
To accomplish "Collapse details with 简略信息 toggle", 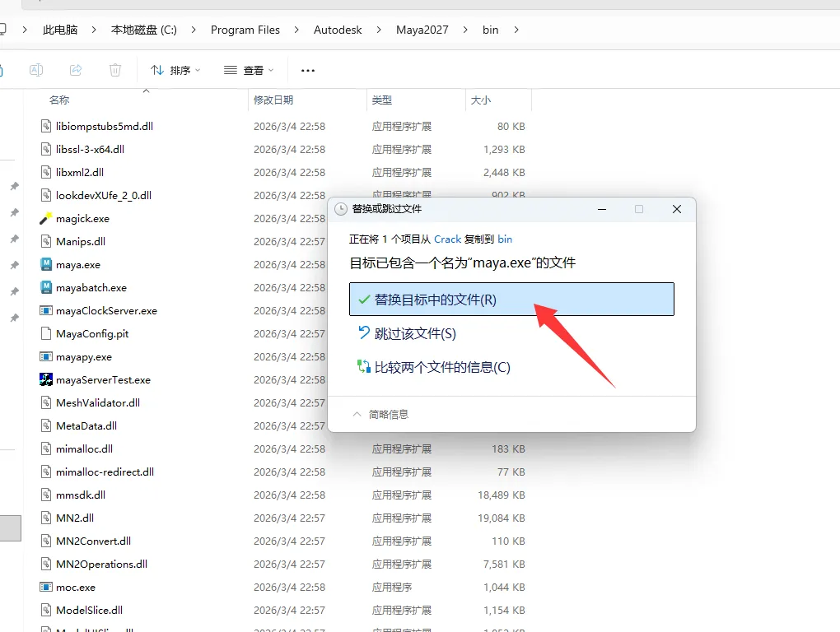I will [x=381, y=414].
